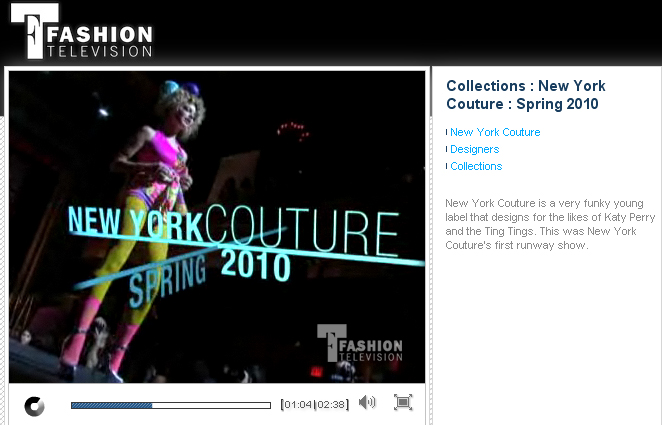This screenshot has width=662, height=425.
Task: Click the Fashion Television watermark inside video
Action: click(x=360, y=343)
